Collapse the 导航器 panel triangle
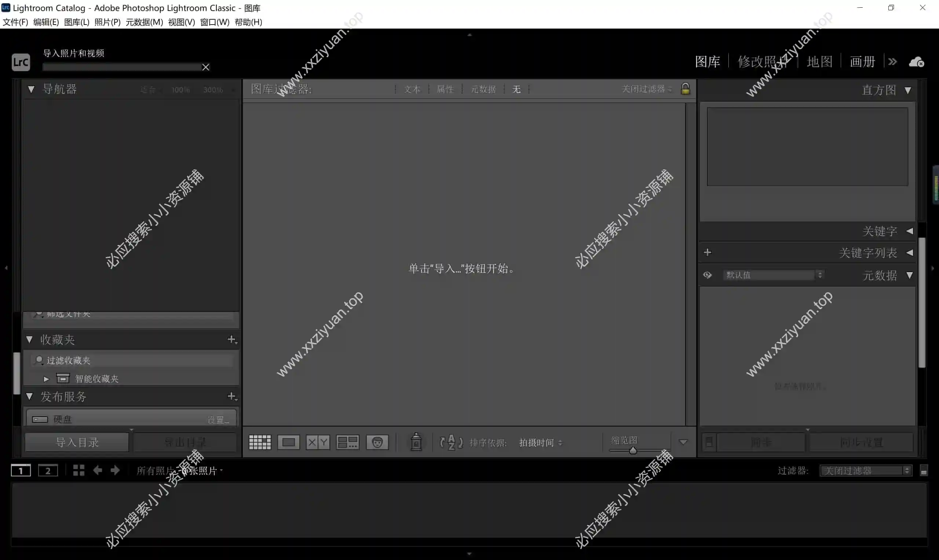 [31, 89]
